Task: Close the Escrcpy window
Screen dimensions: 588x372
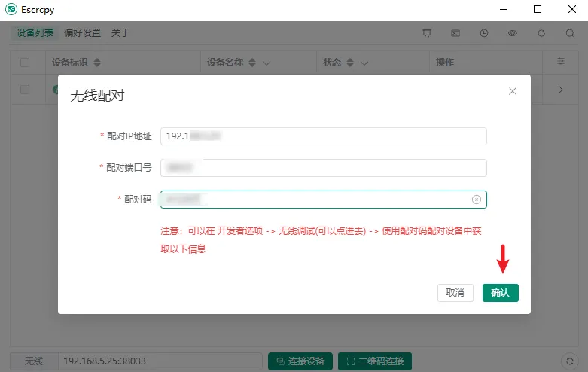Action: [x=572, y=9]
